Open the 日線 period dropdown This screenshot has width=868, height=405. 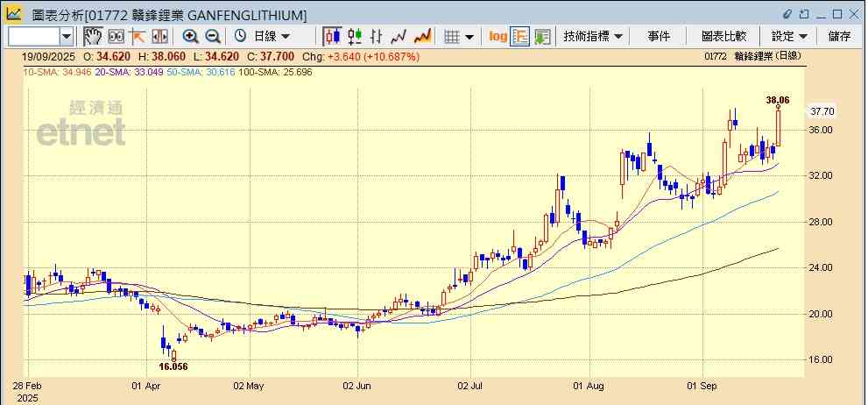272,37
